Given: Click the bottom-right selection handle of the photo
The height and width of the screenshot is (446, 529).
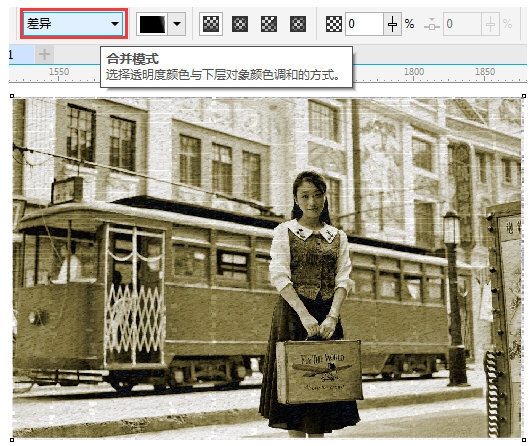Looking at the screenshot, I should [524, 440].
